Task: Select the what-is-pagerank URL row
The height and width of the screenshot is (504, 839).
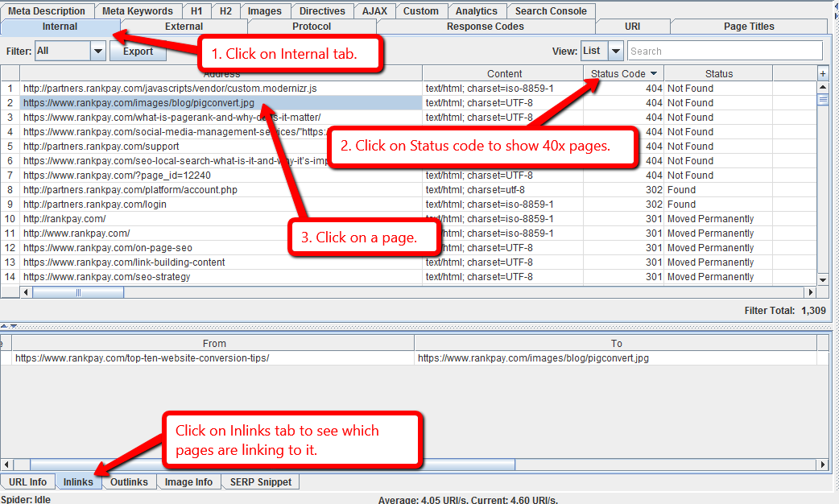Action: click(221, 118)
